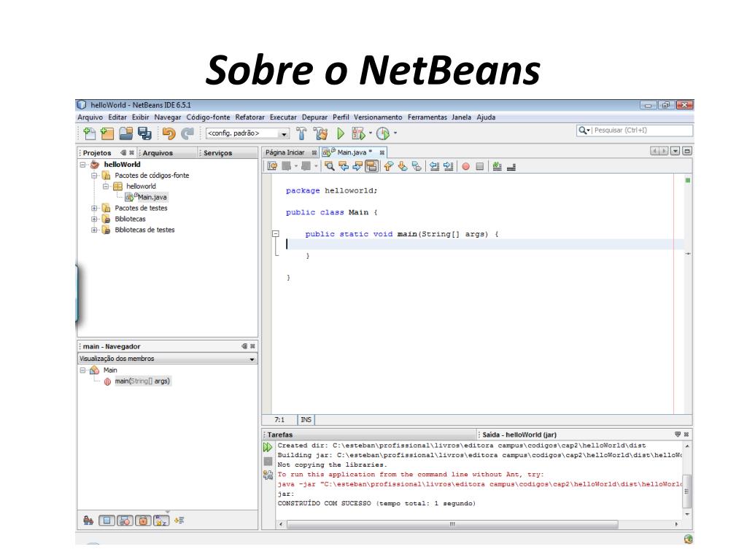
Task: Open the document list dropdown in editor tabs
Action: (675, 151)
